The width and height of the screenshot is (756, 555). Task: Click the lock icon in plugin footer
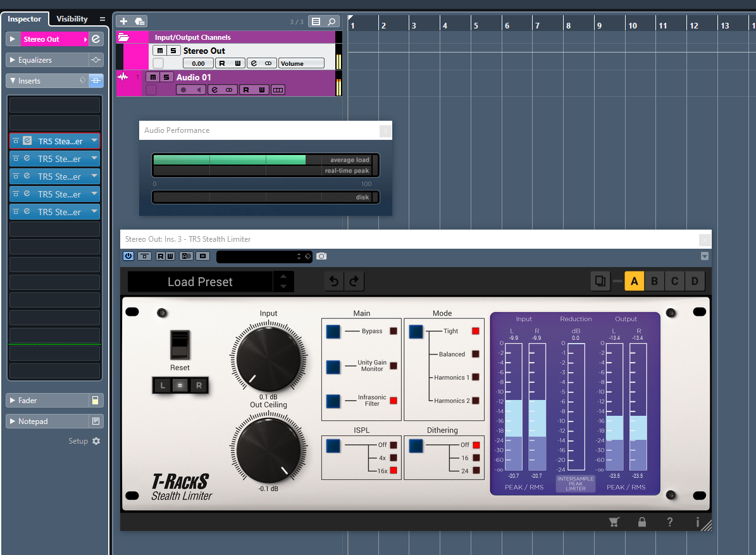tap(641, 521)
